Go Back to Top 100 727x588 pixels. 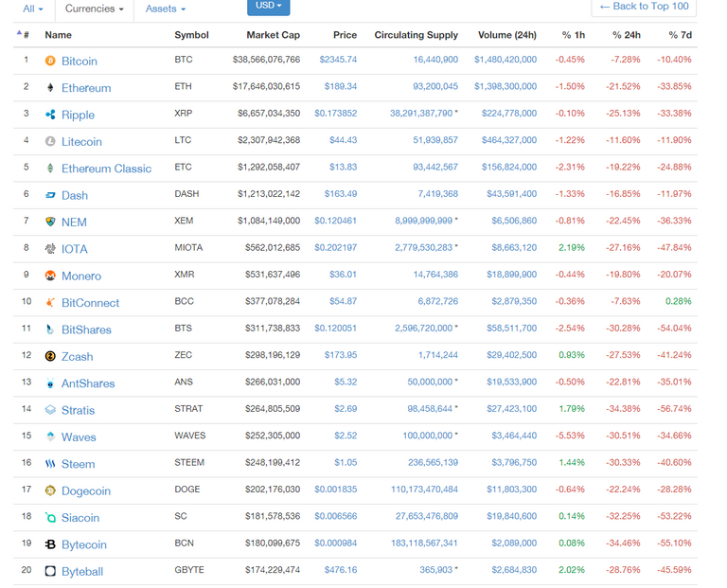[644, 7]
